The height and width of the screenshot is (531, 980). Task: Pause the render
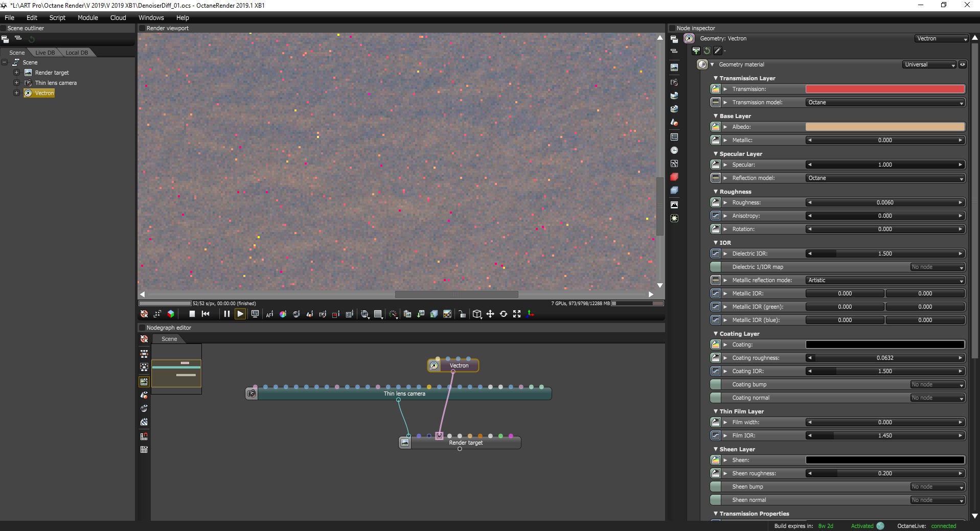click(x=226, y=314)
